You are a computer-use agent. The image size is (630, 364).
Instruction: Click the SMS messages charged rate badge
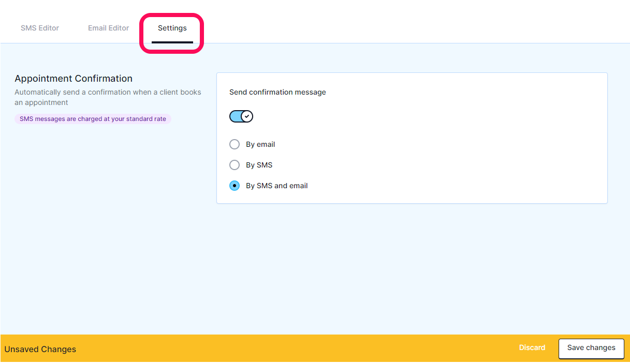click(x=93, y=119)
